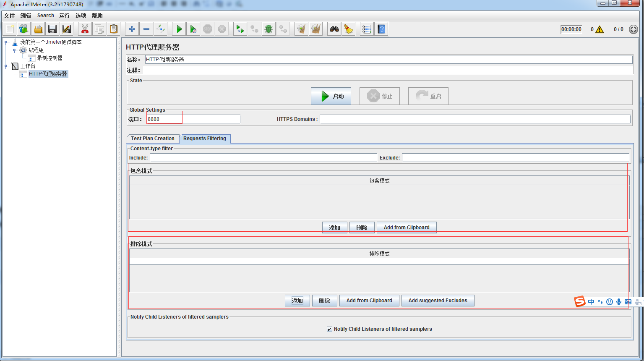Select 线程组 in the tree

36,50
